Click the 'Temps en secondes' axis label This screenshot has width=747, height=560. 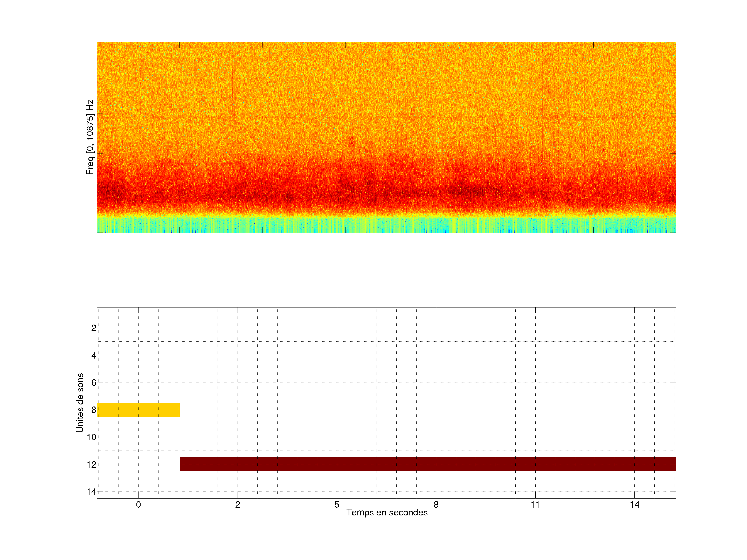click(387, 512)
